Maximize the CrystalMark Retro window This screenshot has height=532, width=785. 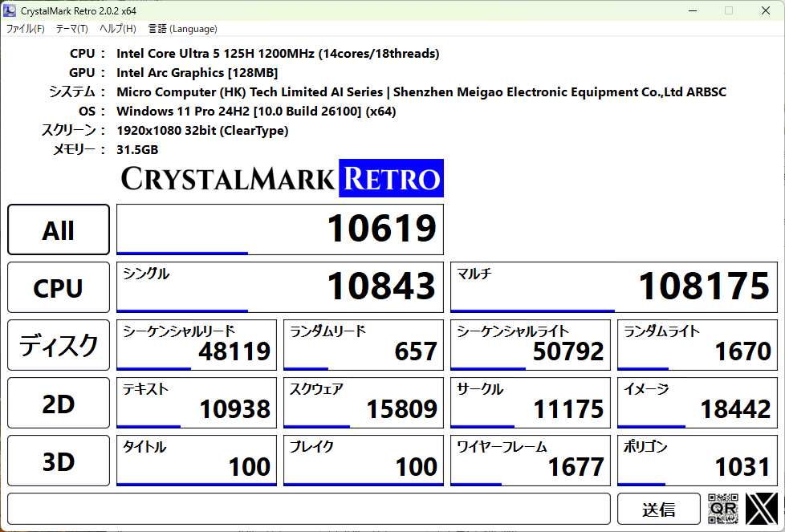[x=729, y=10]
